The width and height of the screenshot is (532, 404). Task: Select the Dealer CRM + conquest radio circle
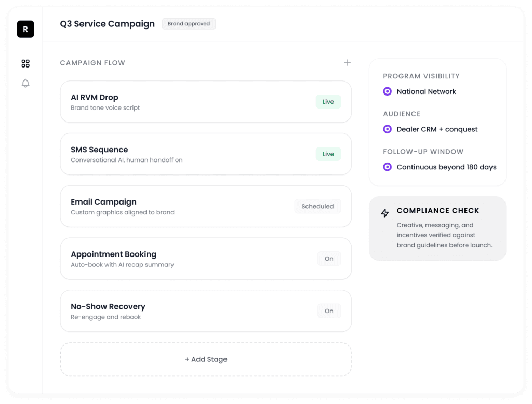[387, 129]
